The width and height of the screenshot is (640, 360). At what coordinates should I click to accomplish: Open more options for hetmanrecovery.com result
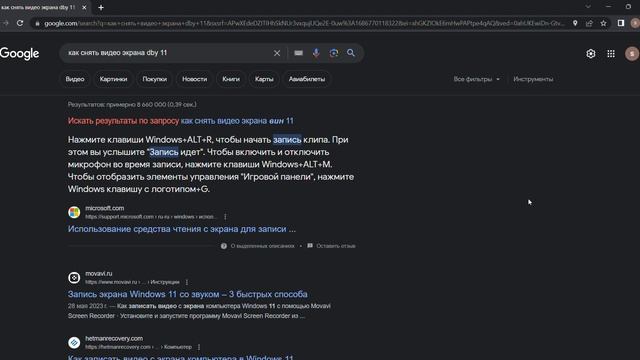point(199,347)
